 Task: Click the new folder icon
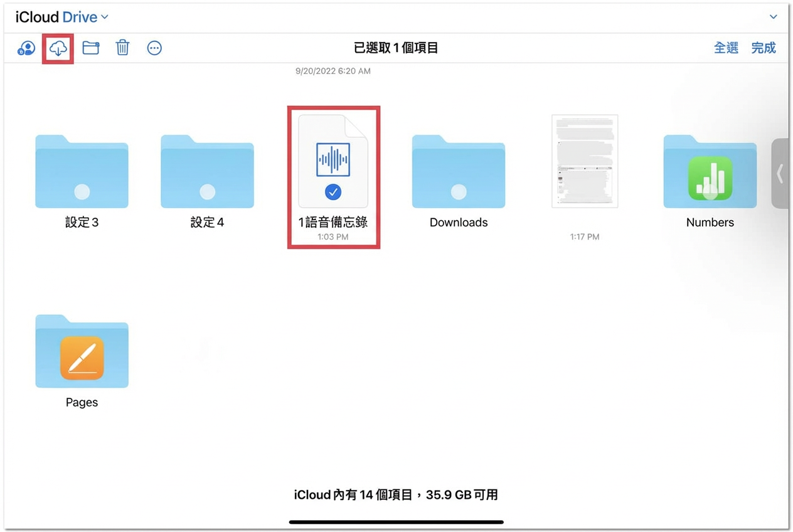[90, 48]
